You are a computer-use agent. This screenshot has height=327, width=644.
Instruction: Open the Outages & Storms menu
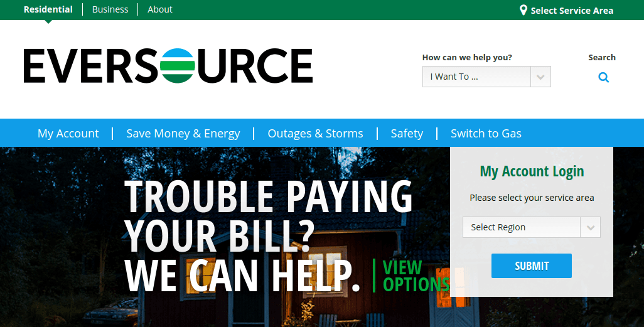pos(316,134)
